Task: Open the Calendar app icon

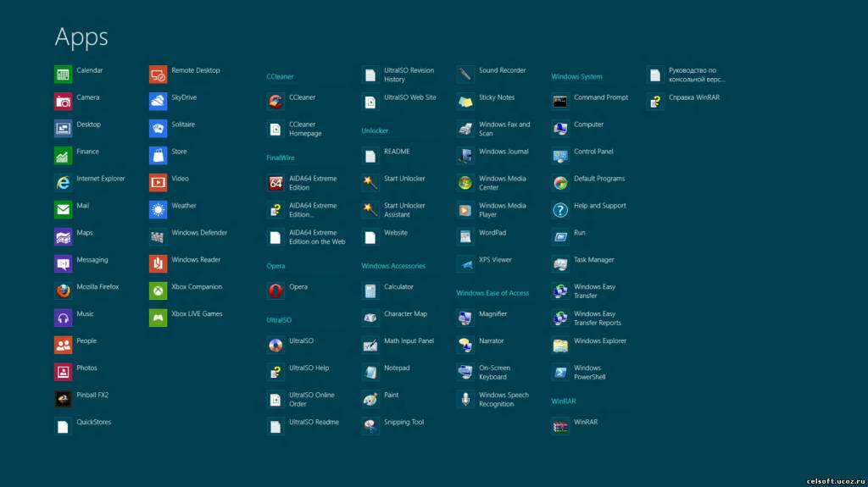Action: click(x=63, y=75)
